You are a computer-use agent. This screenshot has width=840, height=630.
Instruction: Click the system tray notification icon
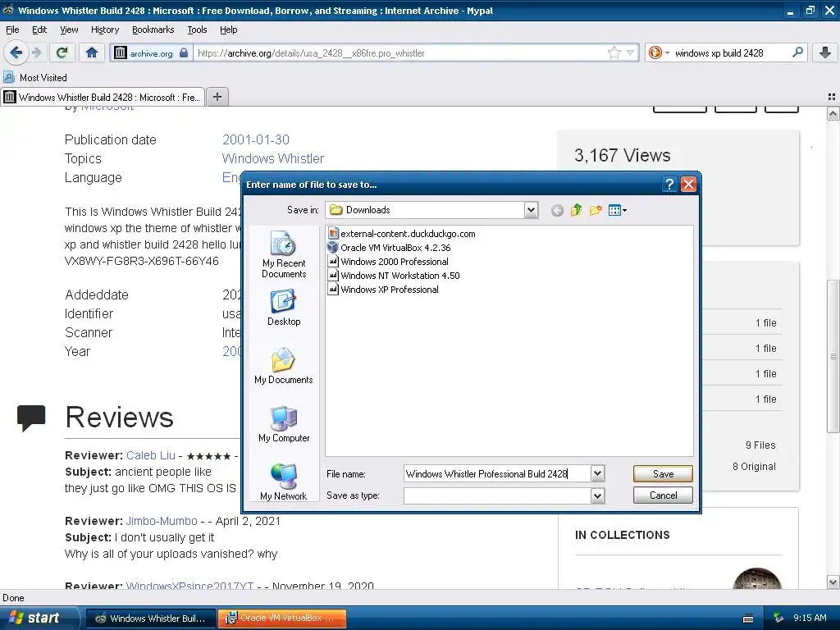[x=778, y=619]
